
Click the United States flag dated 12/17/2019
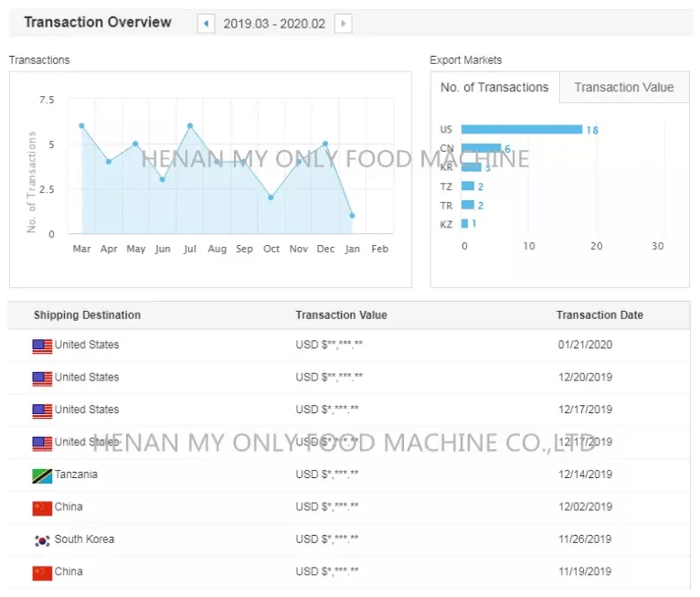click(42, 410)
